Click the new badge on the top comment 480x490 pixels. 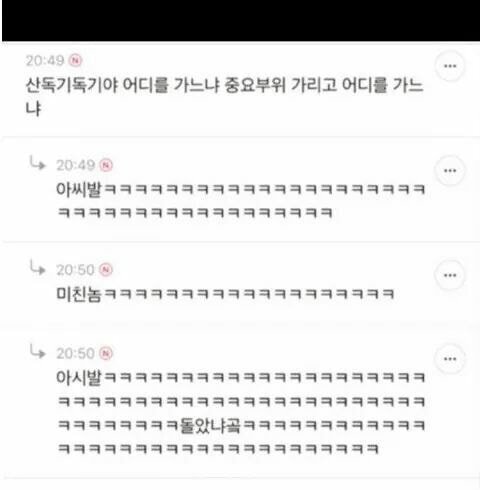[76, 61]
